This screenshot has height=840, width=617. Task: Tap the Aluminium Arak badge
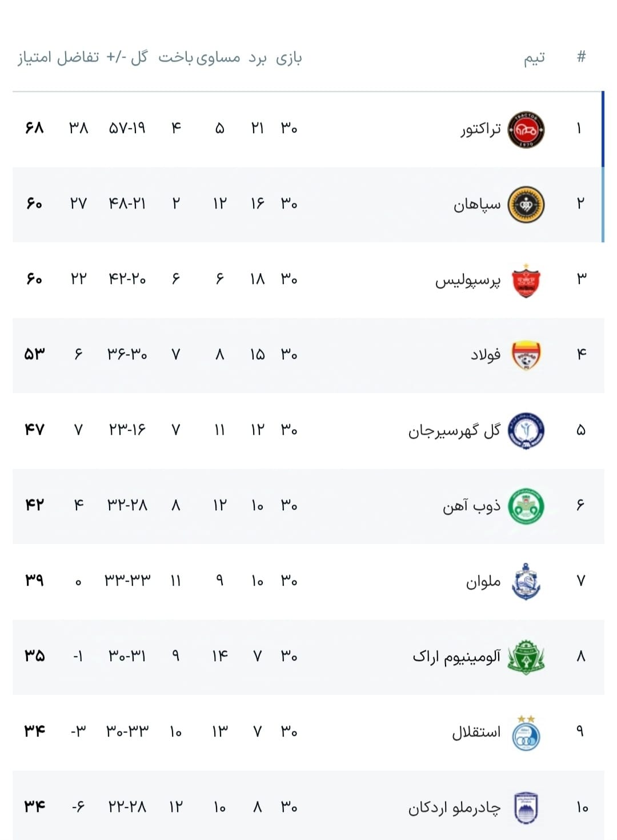(x=526, y=657)
